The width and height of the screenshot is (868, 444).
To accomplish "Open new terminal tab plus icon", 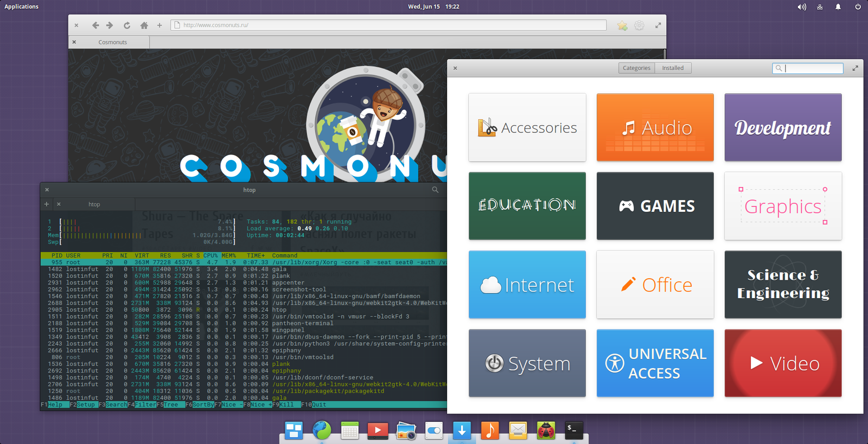I will (x=47, y=204).
